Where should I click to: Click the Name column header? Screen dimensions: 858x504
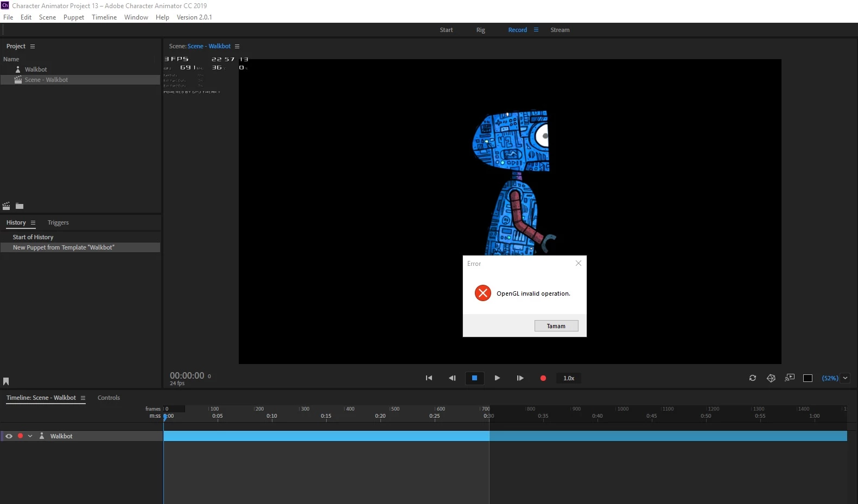point(11,59)
